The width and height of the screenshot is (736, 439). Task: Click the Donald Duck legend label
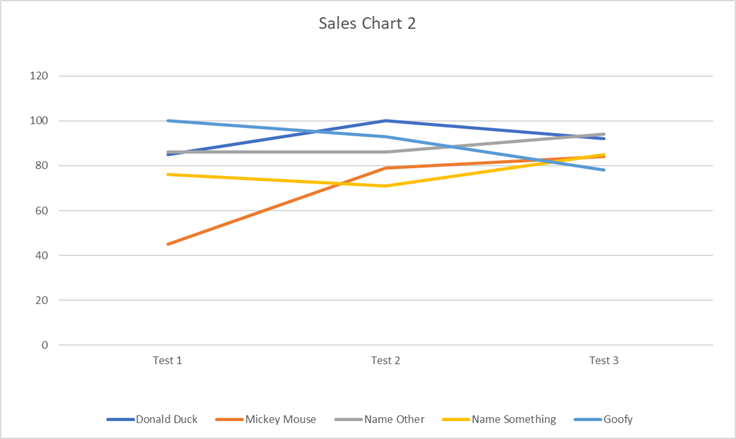point(167,420)
